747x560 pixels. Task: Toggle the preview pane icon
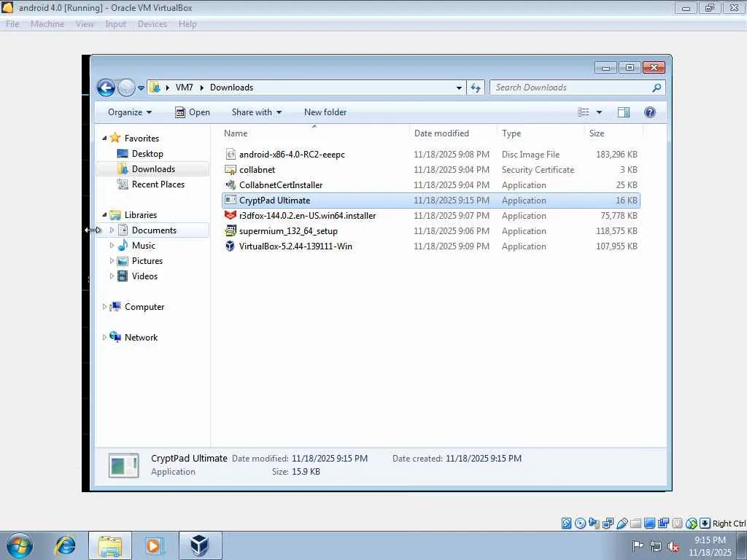coord(624,112)
